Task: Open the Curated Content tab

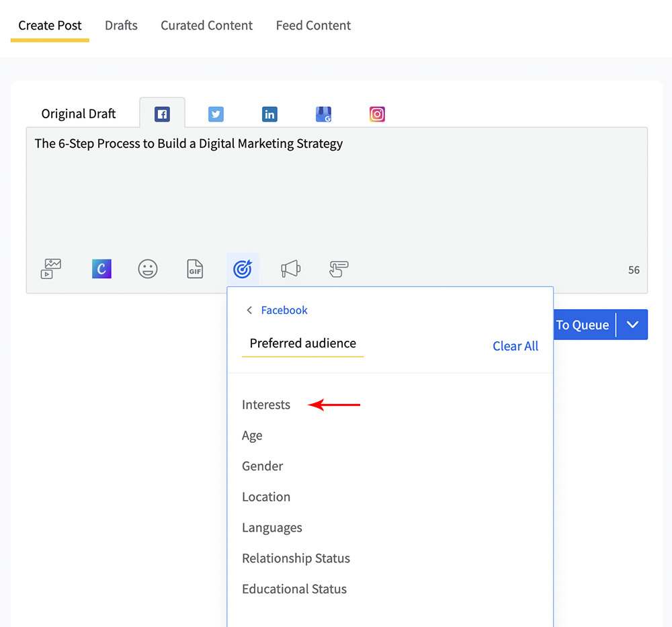Action: click(x=206, y=26)
